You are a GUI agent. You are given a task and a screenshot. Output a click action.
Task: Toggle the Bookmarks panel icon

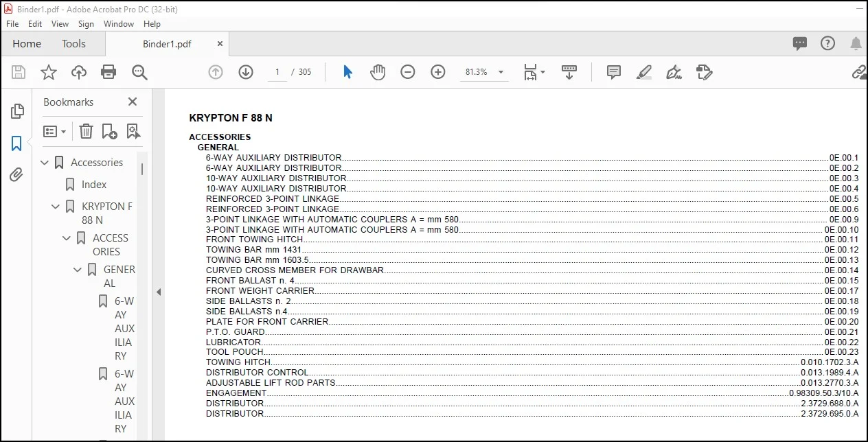[16, 143]
